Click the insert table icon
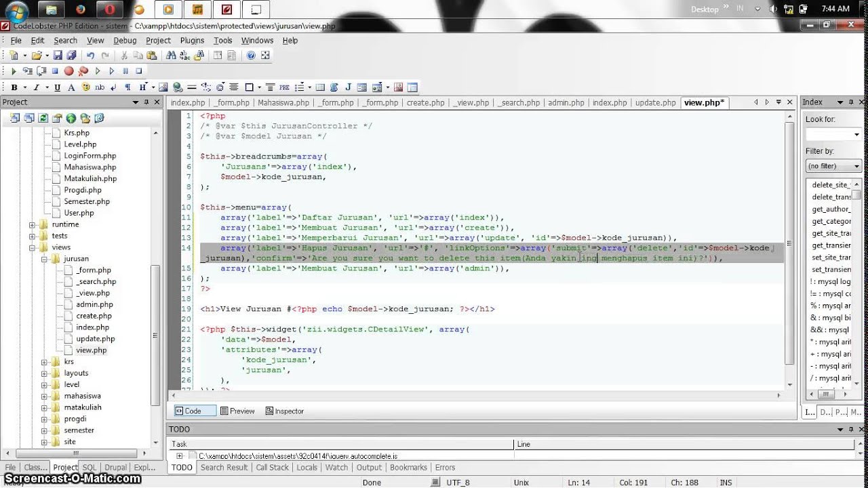 pyautogui.click(x=320, y=87)
